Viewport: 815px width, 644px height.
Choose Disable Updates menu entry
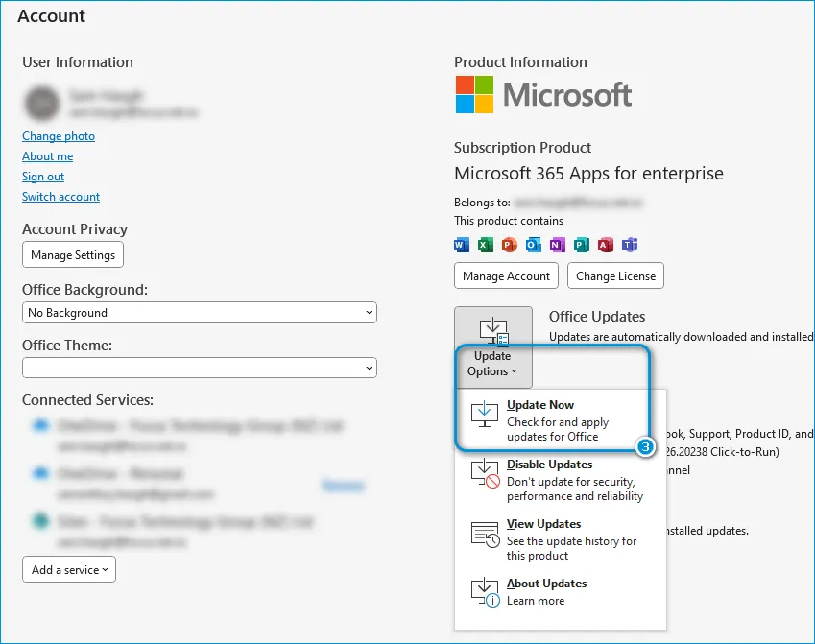click(557, 480)
